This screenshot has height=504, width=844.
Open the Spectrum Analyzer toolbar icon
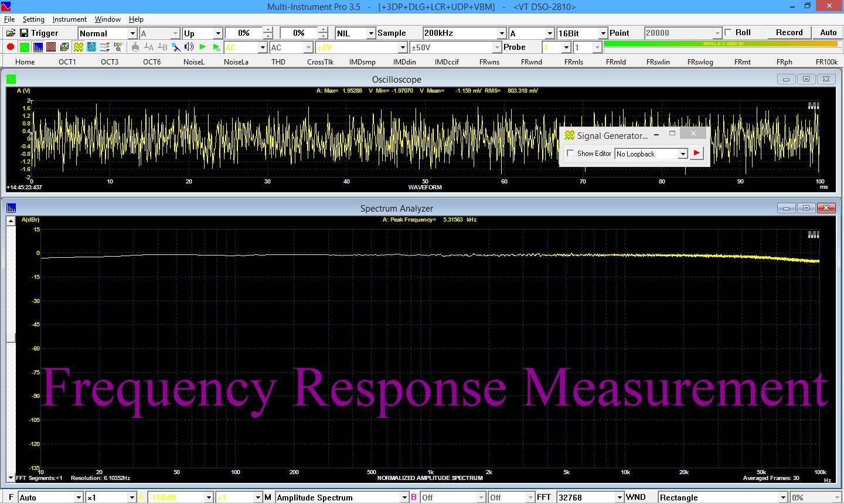point(38,47)
